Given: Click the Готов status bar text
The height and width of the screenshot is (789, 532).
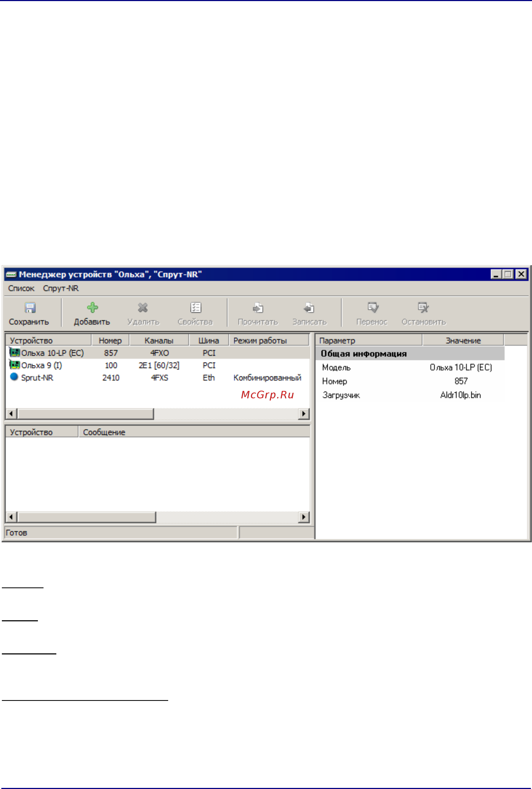Looking at the screenshot, I should click(16, 533).
